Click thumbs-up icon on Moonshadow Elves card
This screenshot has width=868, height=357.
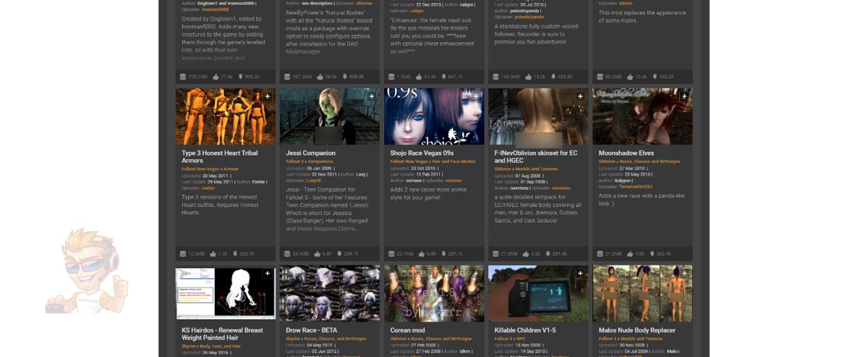click(631, 253)
